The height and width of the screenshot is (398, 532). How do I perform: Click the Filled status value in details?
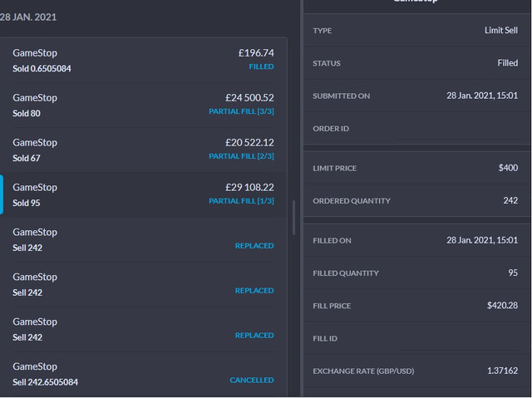pos(508,62)
